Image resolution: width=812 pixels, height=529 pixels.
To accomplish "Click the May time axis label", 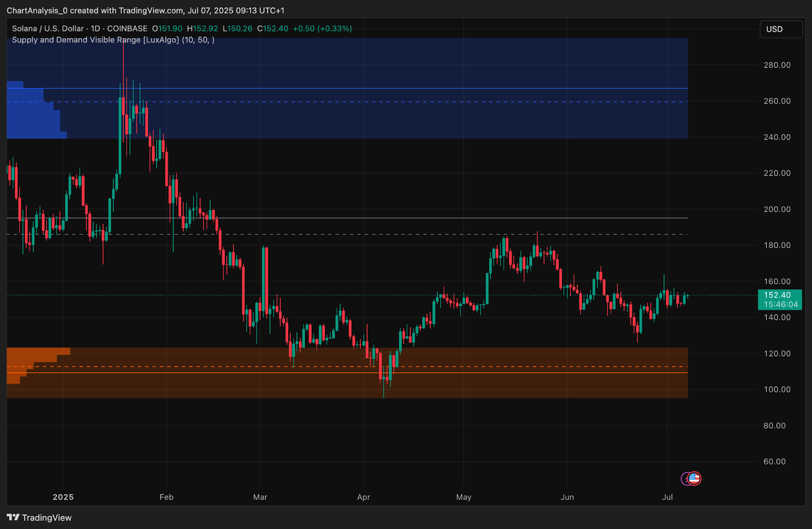I will point(463,497).
